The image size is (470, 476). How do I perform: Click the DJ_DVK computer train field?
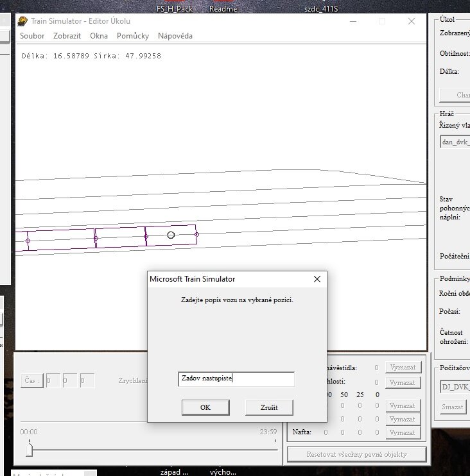[x=455, y=387]
